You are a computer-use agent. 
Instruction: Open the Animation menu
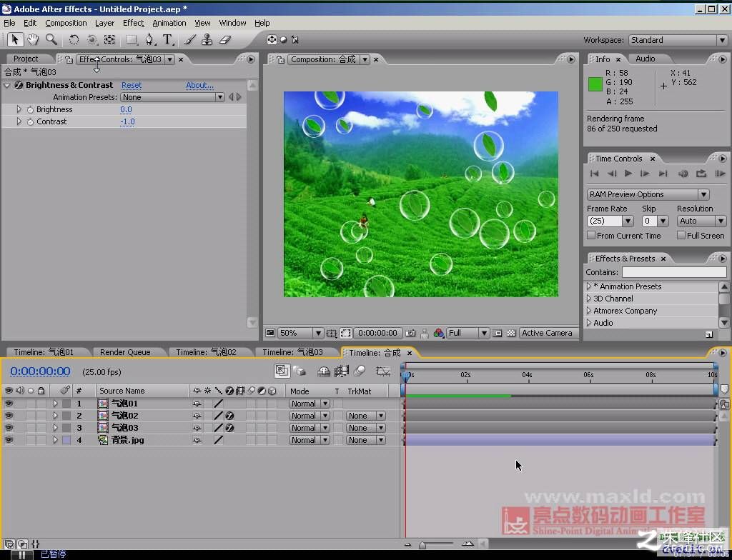point(169,23)
